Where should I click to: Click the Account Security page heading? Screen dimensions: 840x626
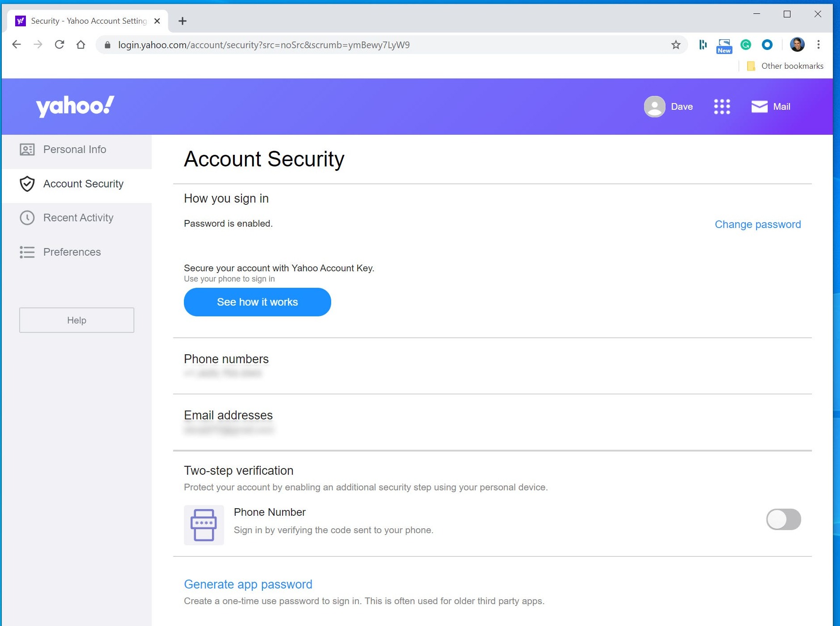[x=264, y=159]
